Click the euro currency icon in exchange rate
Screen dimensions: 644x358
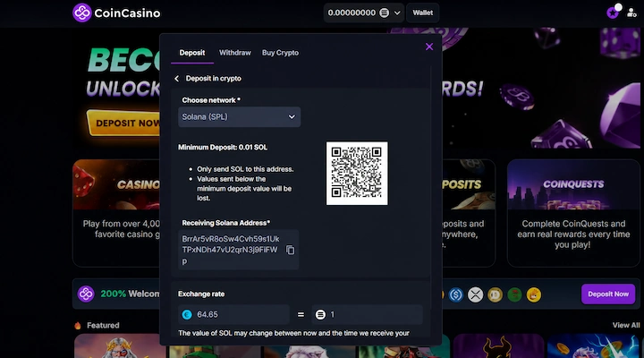(x=187, y=314)
